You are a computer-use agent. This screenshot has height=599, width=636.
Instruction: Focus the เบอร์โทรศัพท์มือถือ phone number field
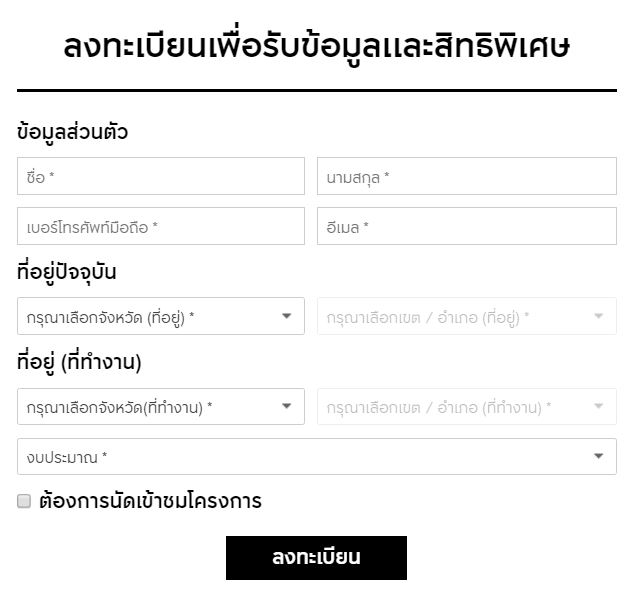pos(160,226)
